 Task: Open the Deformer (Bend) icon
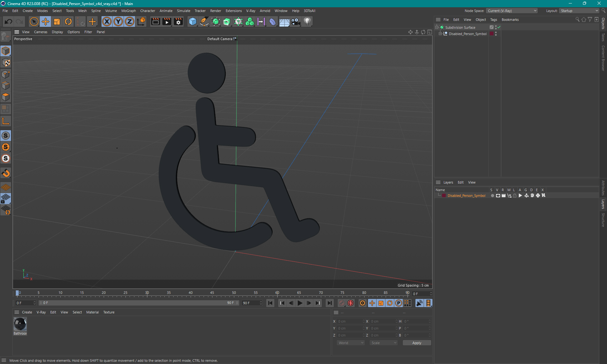pos(273,21)
